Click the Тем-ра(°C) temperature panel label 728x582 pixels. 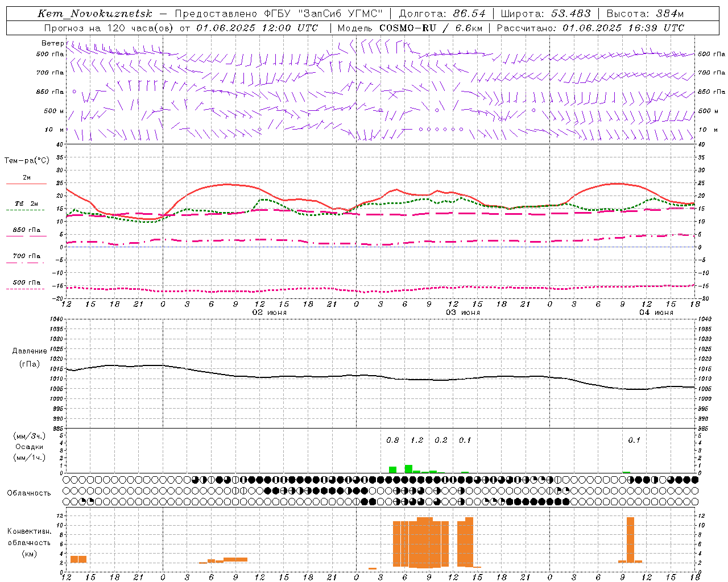point(27,161)
